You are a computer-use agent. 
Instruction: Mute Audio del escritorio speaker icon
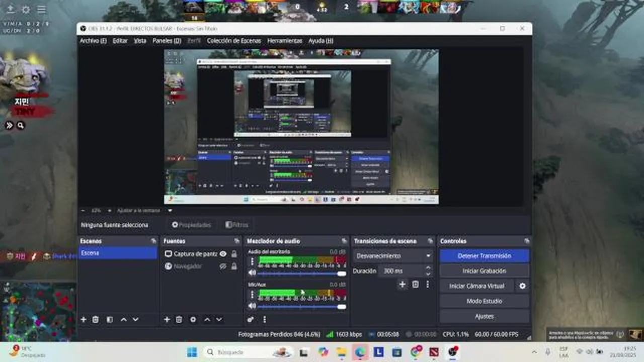(252, 273)
